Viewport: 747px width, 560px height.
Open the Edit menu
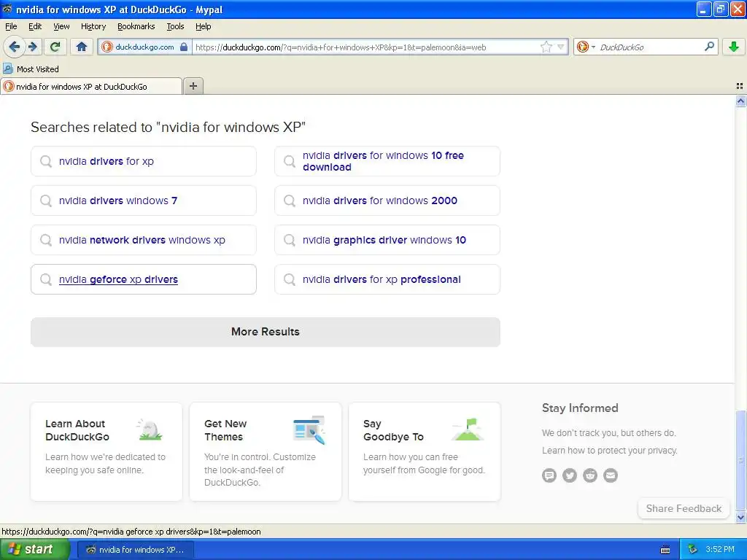[35, 26]
